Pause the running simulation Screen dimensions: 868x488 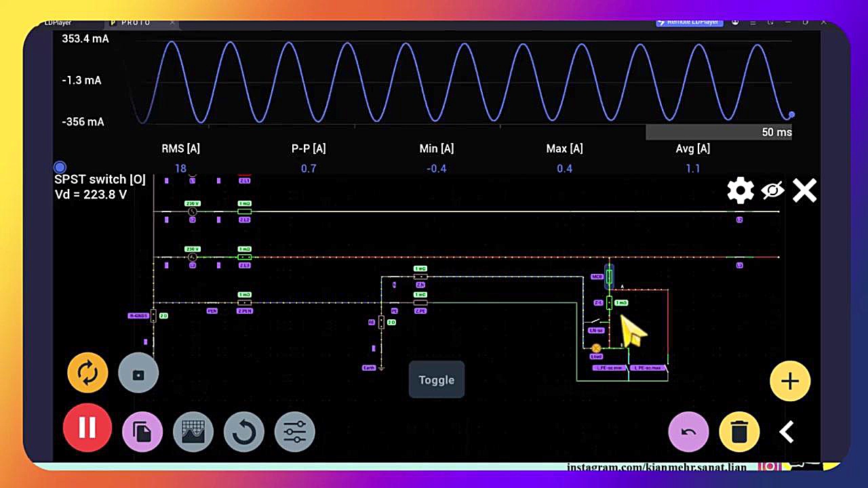87,428
